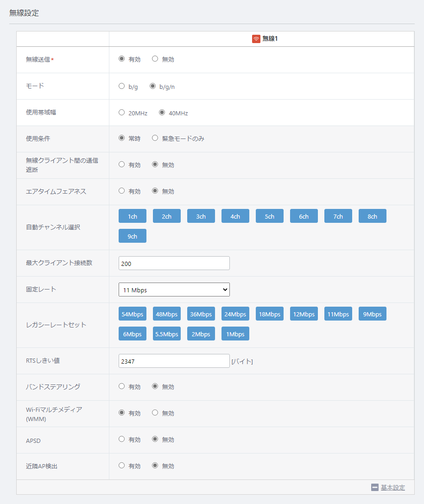Image resolution: width=424 pixels, height=504 pixels.
Task: Toggle the 12Mbps legacy rate
Action: coord(304,314)
